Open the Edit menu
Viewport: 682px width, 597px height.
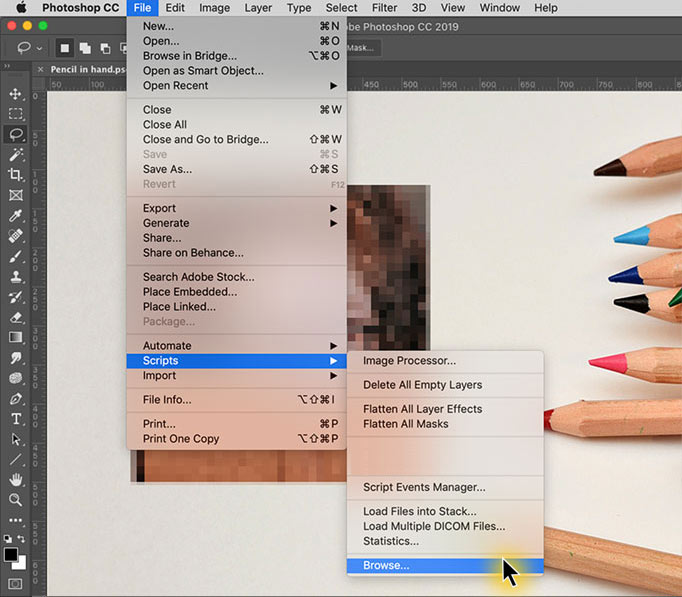point(175,7)
